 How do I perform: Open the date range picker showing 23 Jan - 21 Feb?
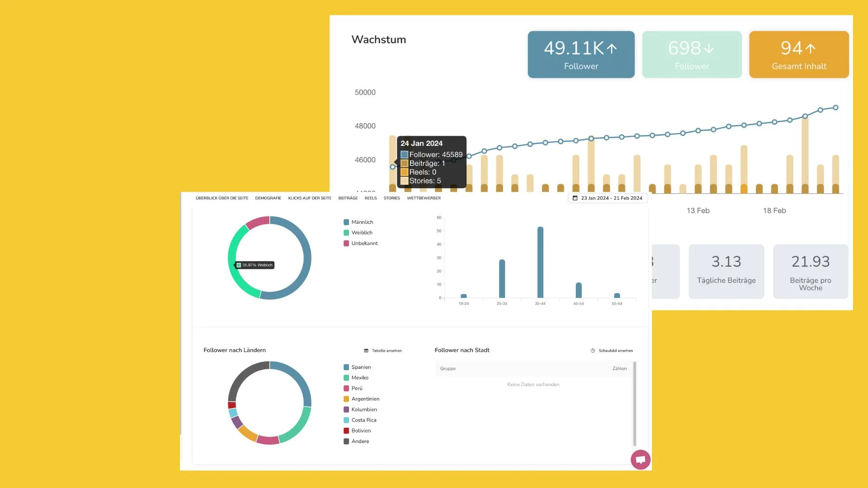tap(608, 198)
